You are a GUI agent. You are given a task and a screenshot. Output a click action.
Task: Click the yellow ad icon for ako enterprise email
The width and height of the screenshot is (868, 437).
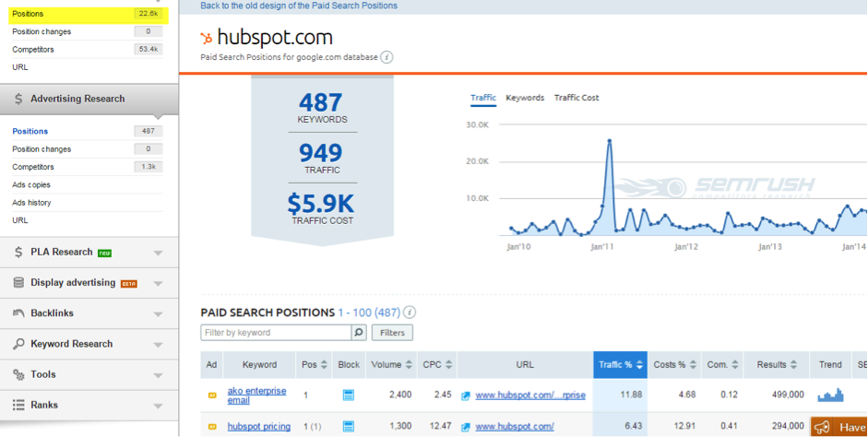211,396
